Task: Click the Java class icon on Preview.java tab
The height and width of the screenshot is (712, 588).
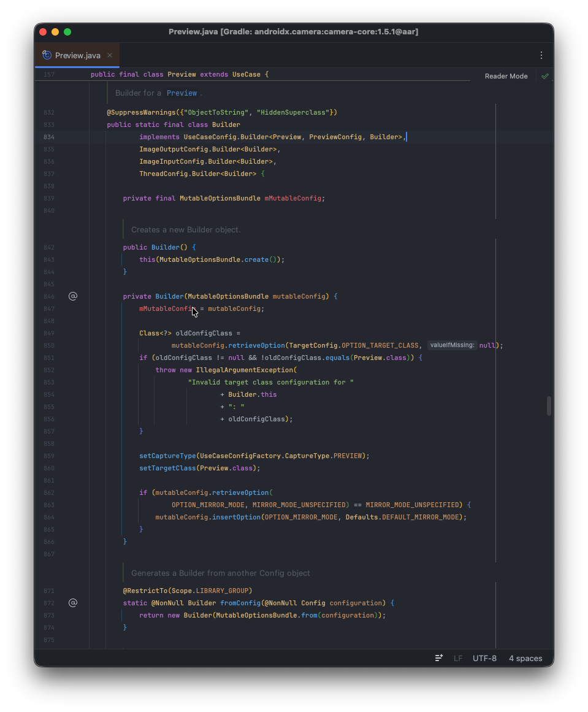Action: point(47,55)
